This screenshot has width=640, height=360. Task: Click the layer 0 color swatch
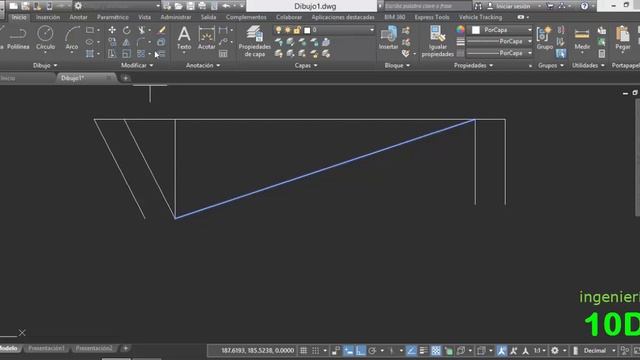coord(307,30)
